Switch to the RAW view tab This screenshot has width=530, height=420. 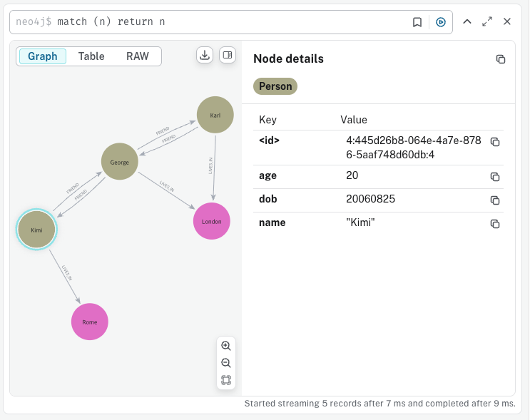[138, 56]
